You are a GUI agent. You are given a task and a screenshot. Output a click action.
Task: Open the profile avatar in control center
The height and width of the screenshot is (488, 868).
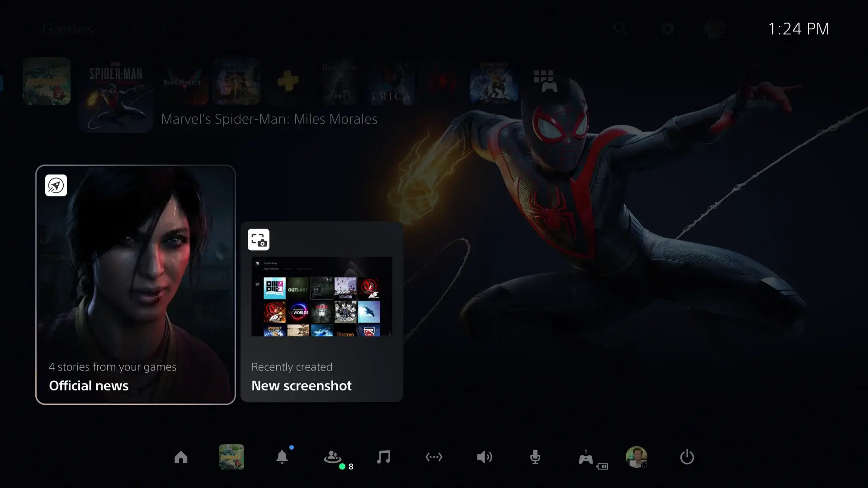636,457
